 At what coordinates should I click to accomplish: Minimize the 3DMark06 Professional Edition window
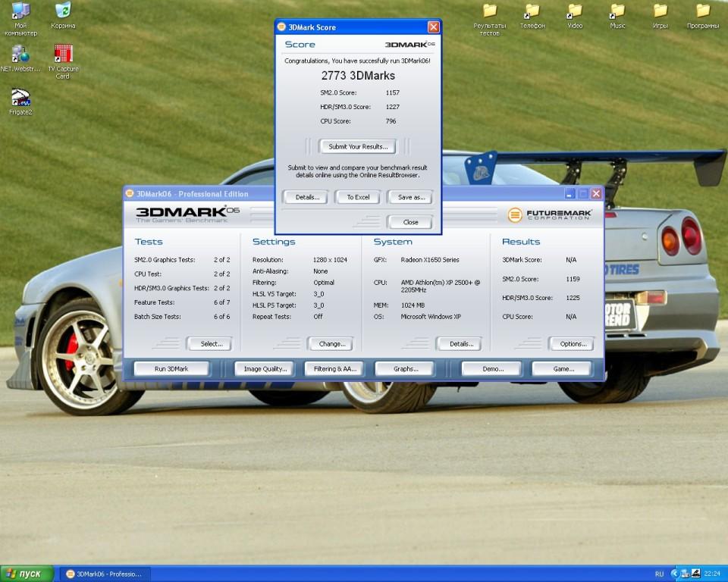pos(570,193)
